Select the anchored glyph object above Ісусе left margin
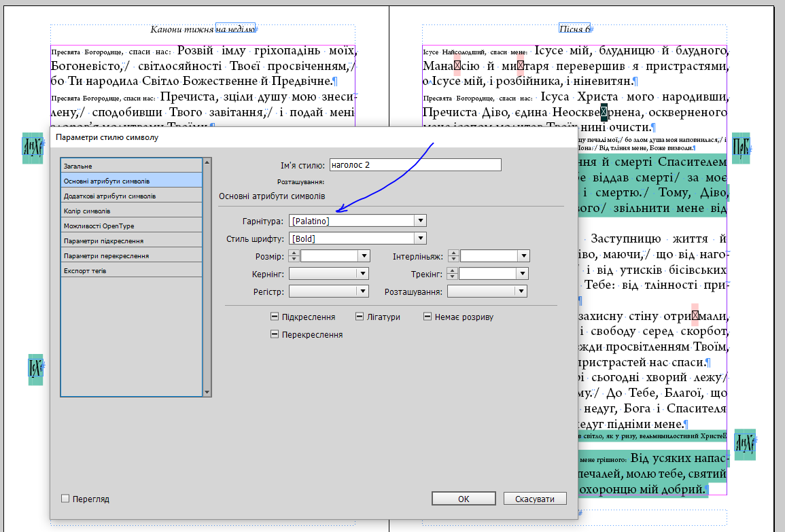Image resolution: width=785 pixels, height=532 pixels. pyautogui.click(x=33, y=147)
